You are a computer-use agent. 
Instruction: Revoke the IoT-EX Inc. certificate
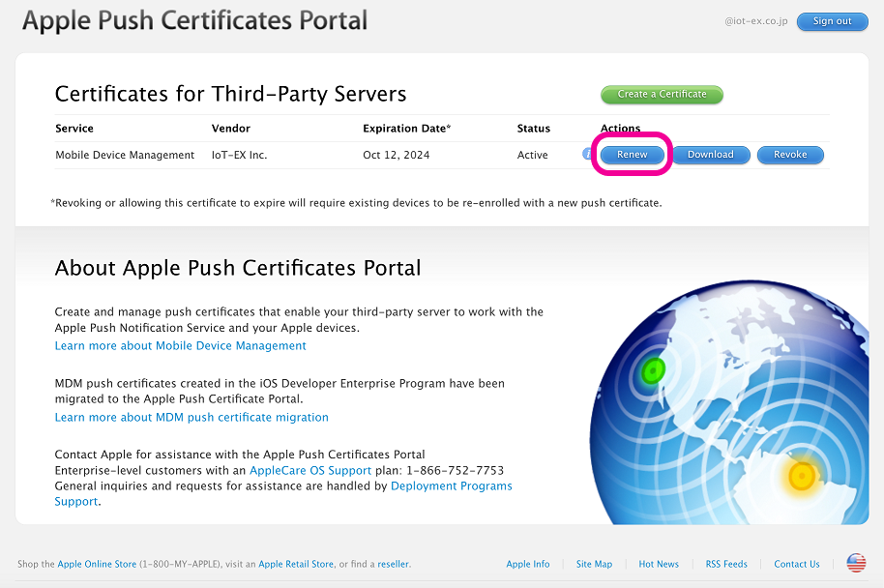tap(789, 155)
